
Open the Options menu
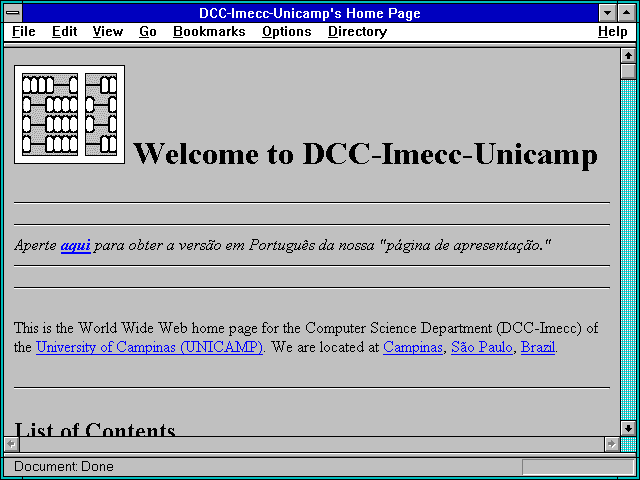[287, 32]
